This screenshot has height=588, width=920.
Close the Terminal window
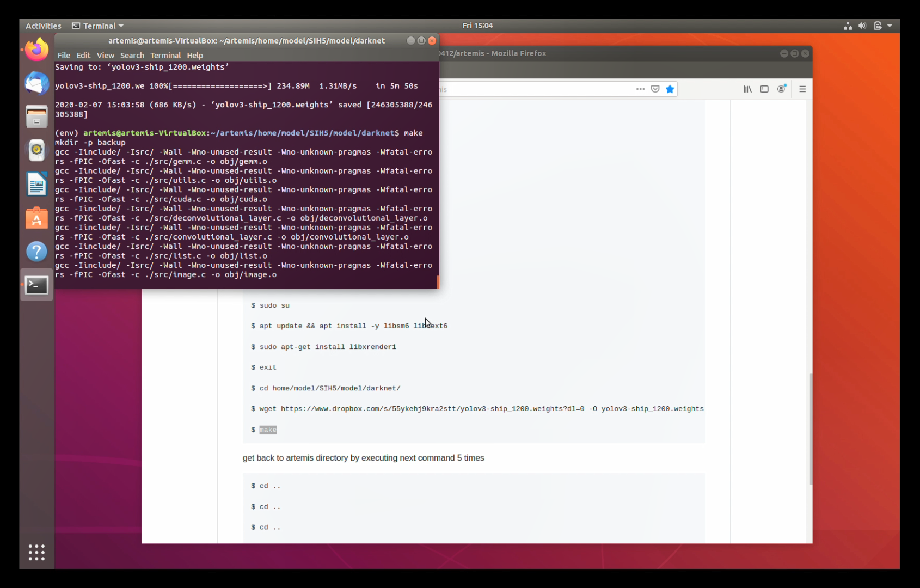(x=432, y=41)
